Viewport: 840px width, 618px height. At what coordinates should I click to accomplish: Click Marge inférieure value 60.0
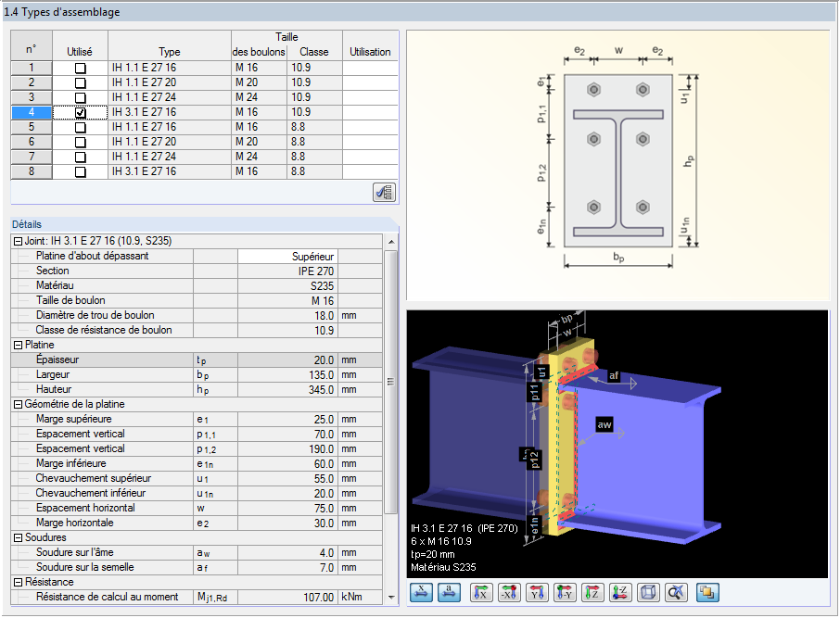pyautogui.click(x=287, y=464)
